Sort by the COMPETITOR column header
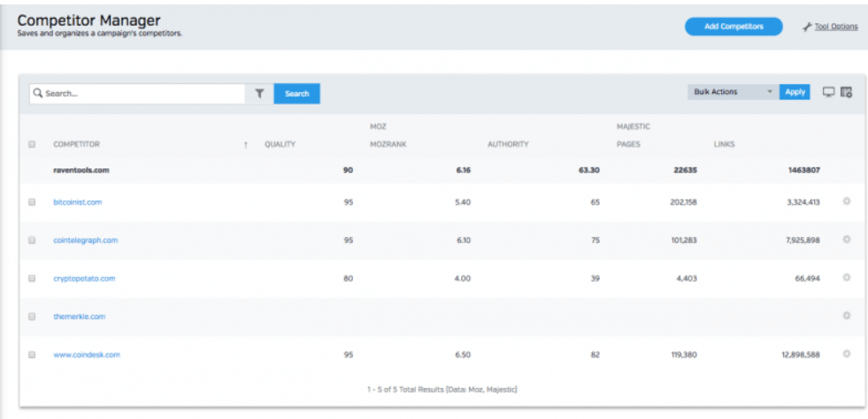Viewport: 868px width, 419px height. click(76, 144)
